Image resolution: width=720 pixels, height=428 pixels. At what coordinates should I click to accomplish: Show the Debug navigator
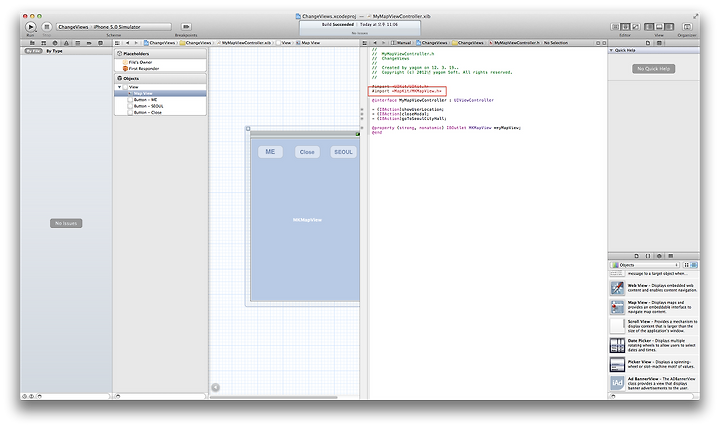pyautogui.click(x=78, y=43)
